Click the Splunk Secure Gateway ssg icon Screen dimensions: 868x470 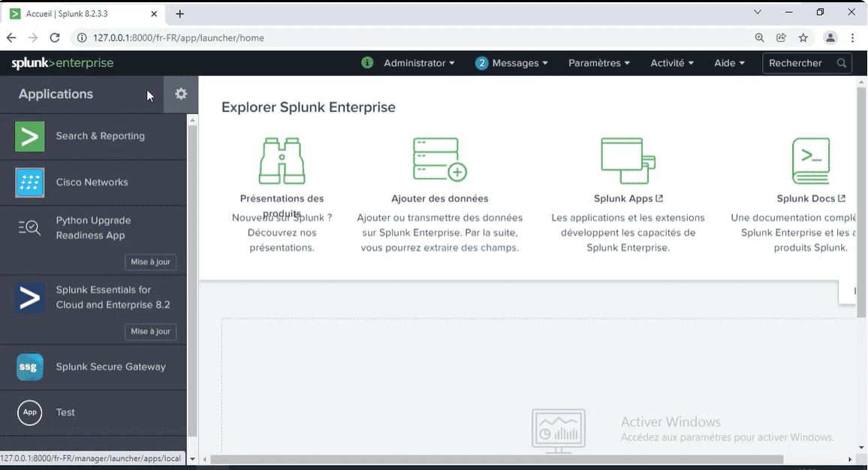click(30, 367)
